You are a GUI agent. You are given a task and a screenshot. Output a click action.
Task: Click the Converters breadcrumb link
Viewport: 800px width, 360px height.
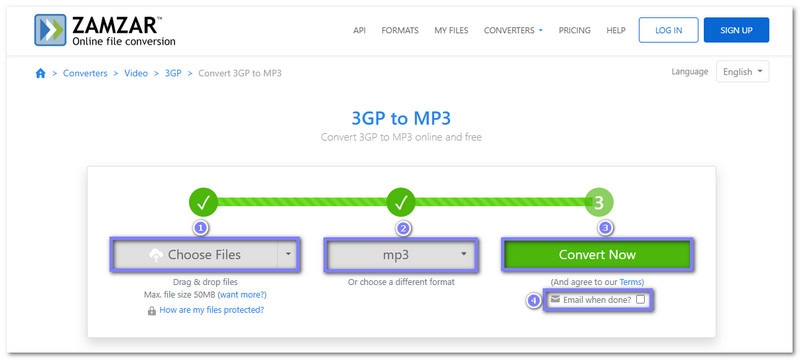85,73
